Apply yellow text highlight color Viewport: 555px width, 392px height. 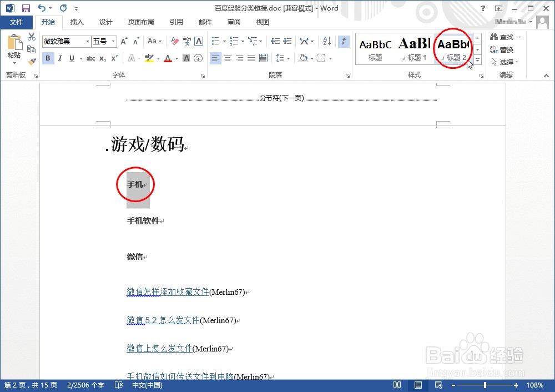click(x=149, y=58)
